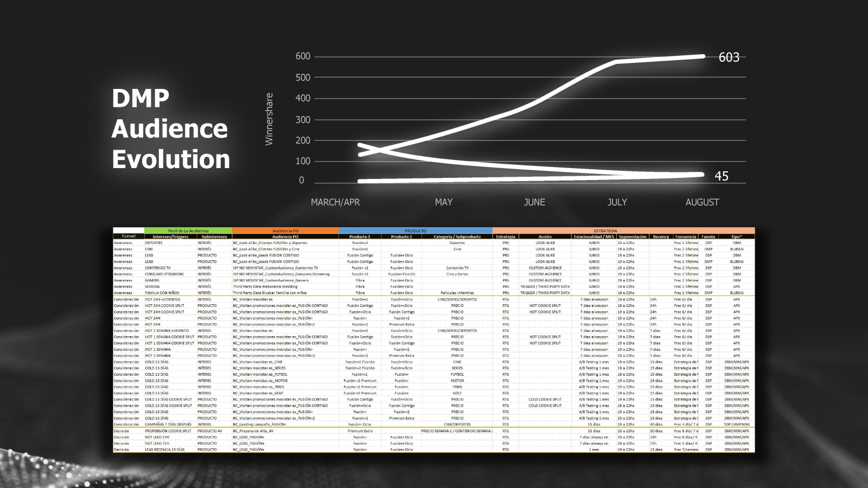Select the 'Acción' column header
The width and height of the screenshot is (868, 488).
(545, 236)
